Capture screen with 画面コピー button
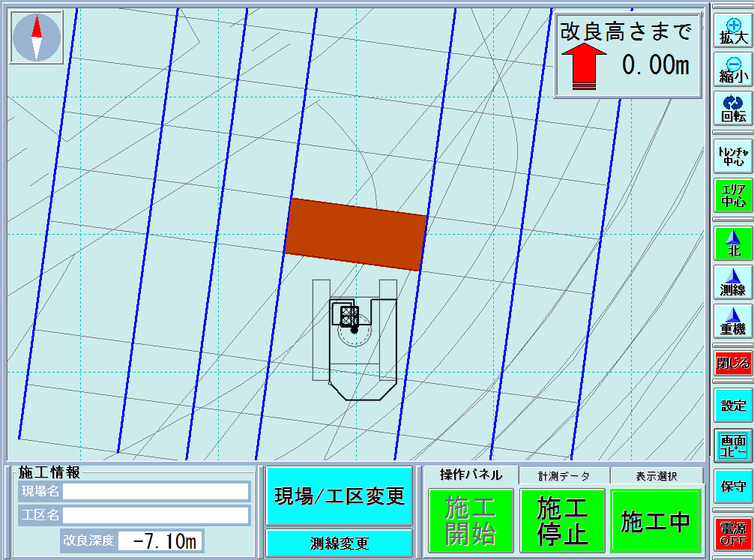This screenshot has height=560, width=754. 733,445
